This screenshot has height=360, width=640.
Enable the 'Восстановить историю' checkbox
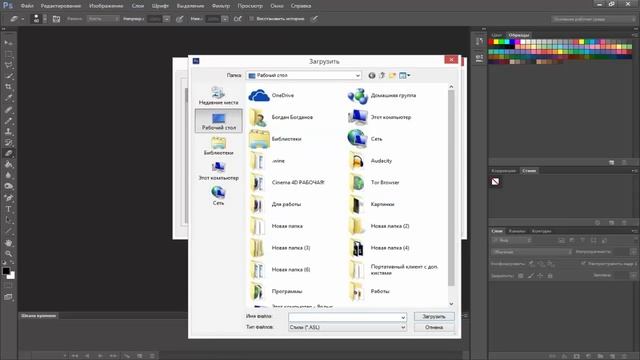[251, 19]
